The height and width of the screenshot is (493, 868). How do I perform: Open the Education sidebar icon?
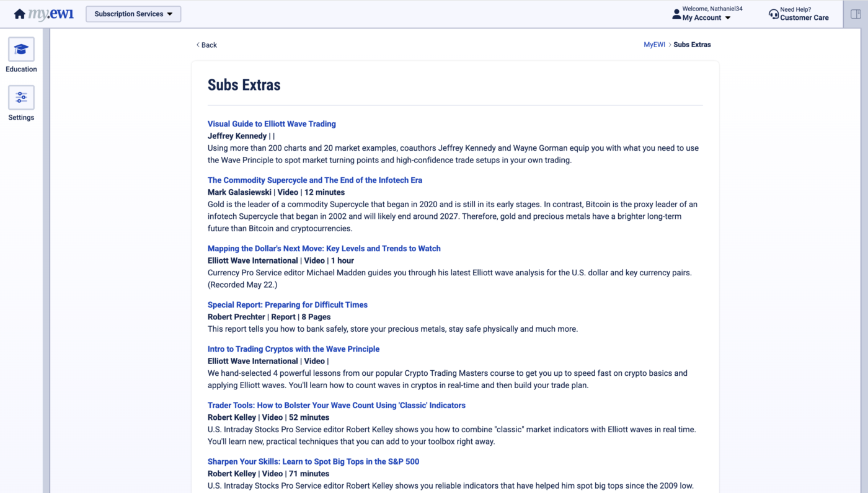[21, 50]
